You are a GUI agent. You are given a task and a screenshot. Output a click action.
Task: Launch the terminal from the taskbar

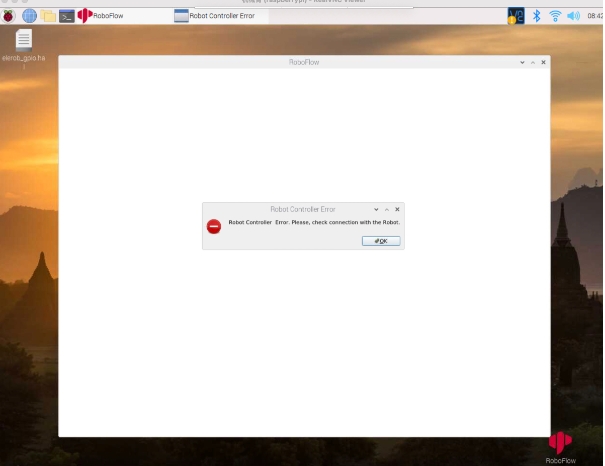(x=66, y=16)
